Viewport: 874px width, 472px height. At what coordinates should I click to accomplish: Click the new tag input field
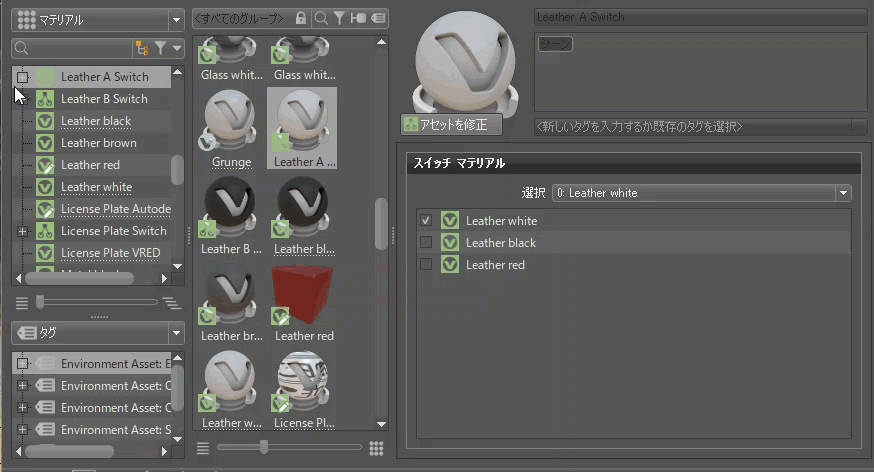(x=692, y=127)
